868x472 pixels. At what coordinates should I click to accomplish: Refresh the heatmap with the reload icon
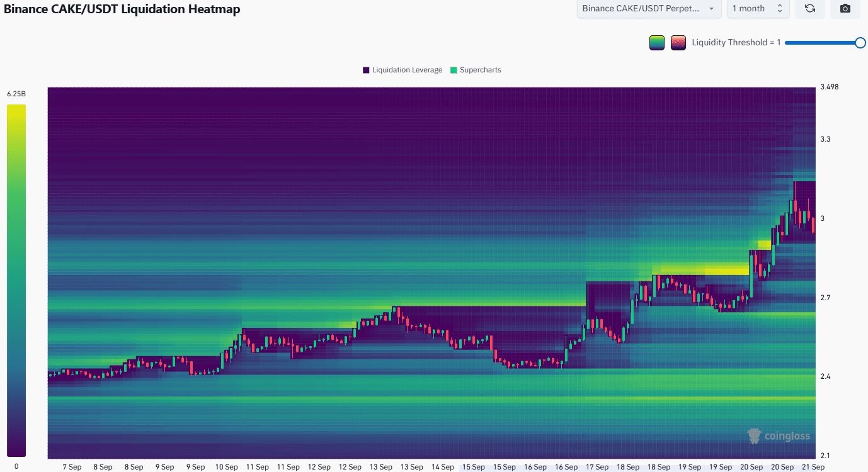[x=810, y=9]
